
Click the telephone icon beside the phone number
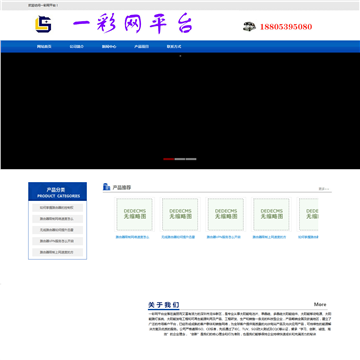pos(249,27)
